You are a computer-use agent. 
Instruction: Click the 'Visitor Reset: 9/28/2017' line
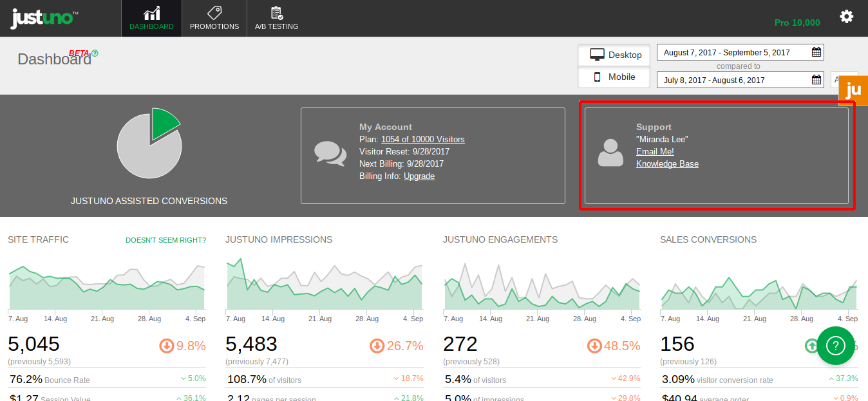click(404, 151)
